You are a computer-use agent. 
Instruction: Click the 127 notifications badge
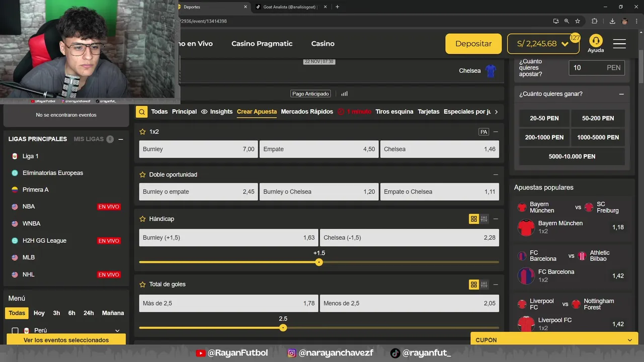575,38
